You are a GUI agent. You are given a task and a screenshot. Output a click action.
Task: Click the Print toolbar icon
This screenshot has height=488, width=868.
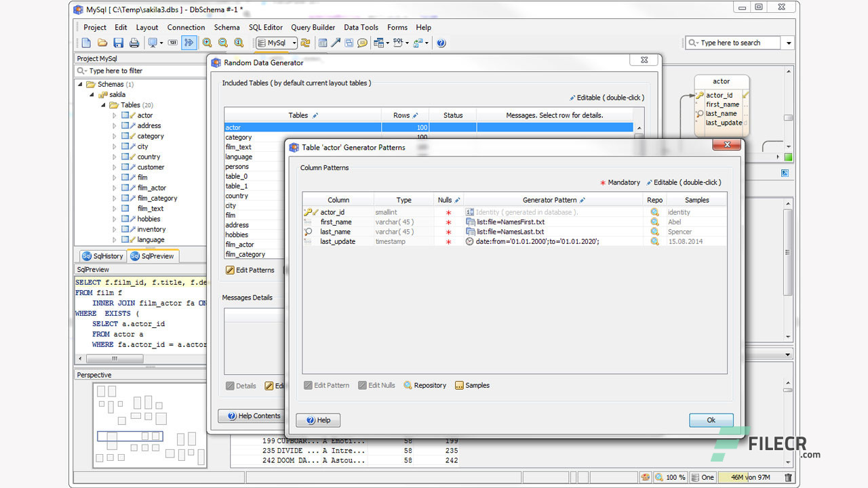(x=134, y=43)
